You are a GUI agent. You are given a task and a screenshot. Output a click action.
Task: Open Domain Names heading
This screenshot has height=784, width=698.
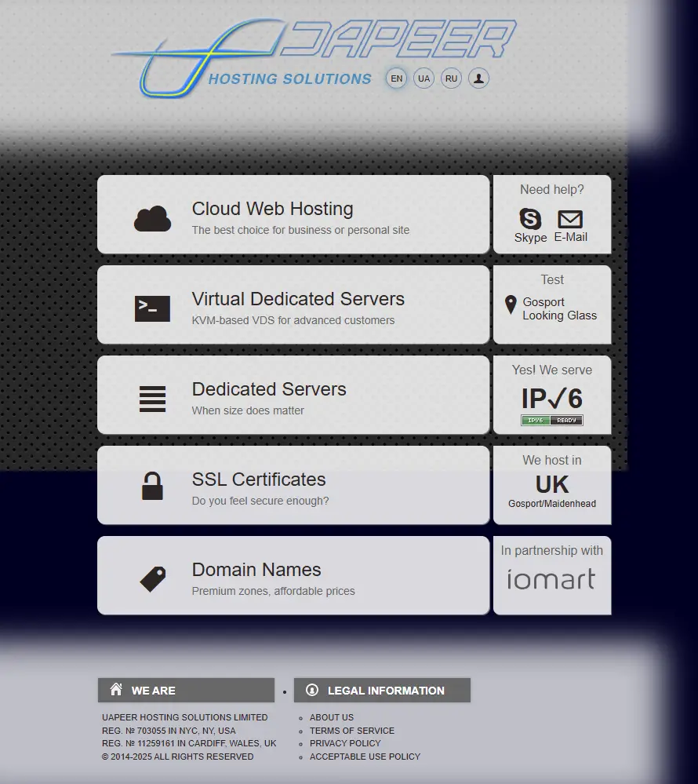pos(256,570)
